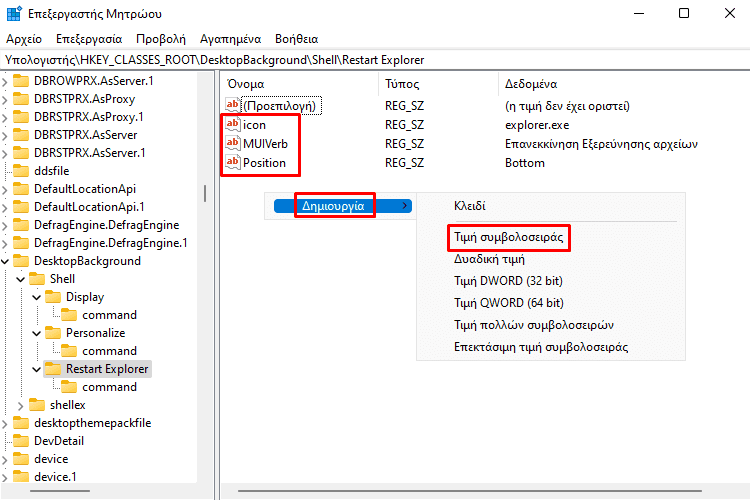This screenshot has width=750, height=500.
Task: Click the string icon beside Position
Action: pyautogui.click(x=232, y=163)
